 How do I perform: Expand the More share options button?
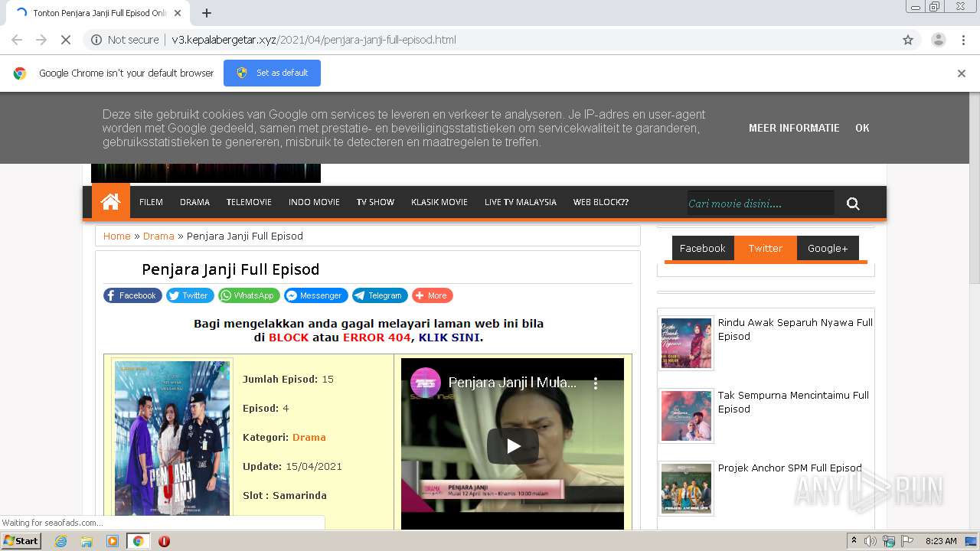coord(433,295)
